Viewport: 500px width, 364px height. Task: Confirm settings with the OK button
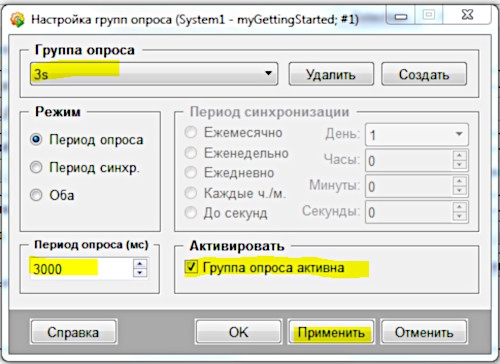point(239,332)
